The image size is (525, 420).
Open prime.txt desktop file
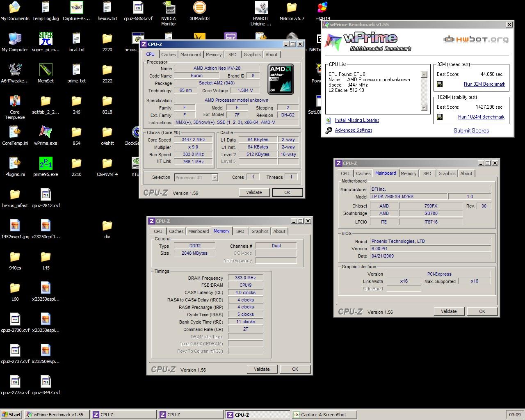(x=76, y=73)
